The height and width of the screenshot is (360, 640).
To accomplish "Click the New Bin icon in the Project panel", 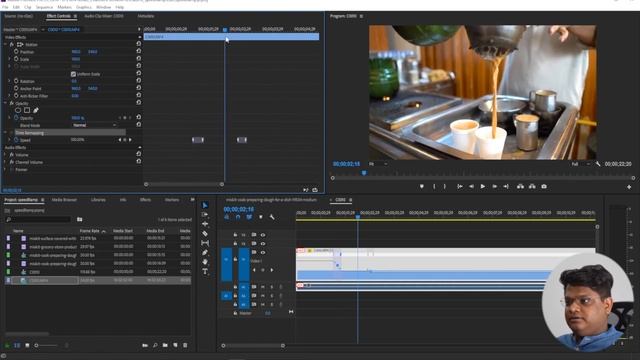I will coord(165,345).
